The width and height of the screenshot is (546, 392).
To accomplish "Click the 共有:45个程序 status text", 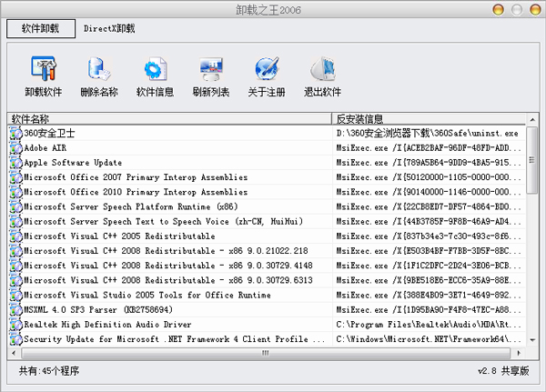I will [49, 371].
